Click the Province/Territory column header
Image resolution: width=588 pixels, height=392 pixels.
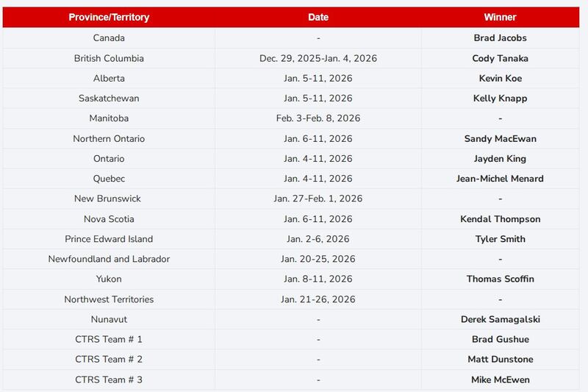(x=109, y=17)
